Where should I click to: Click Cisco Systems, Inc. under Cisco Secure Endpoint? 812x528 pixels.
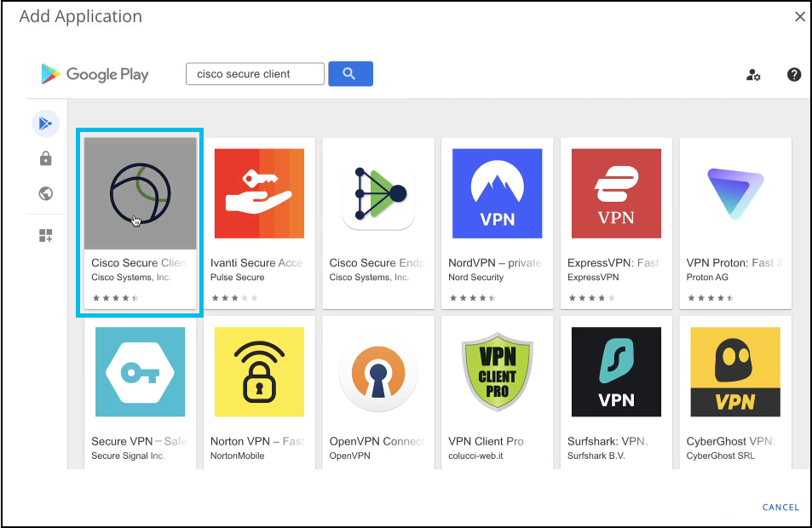[x=369, y=278]
